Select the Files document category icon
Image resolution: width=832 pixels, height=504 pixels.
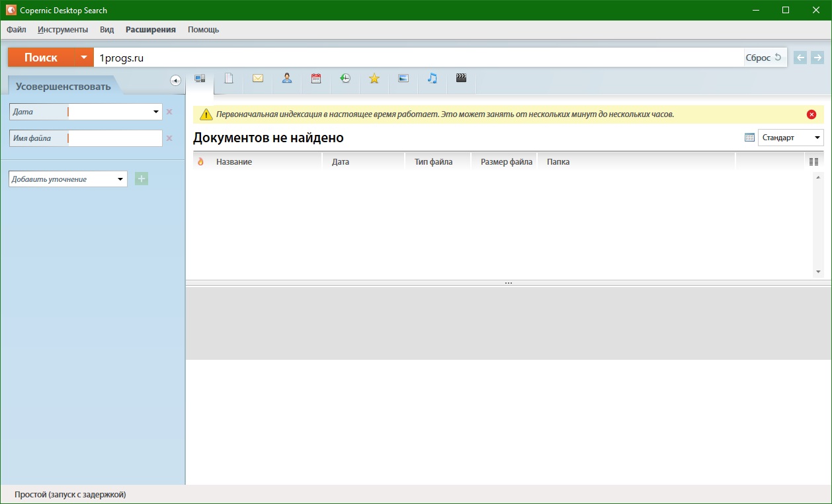pyautogui.click(x=229, y=78)
